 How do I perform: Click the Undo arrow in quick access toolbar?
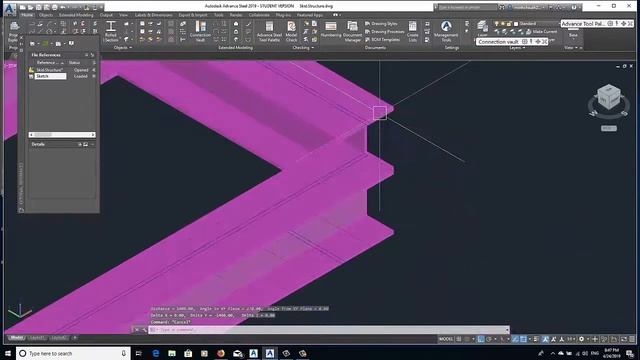(63, 7)
